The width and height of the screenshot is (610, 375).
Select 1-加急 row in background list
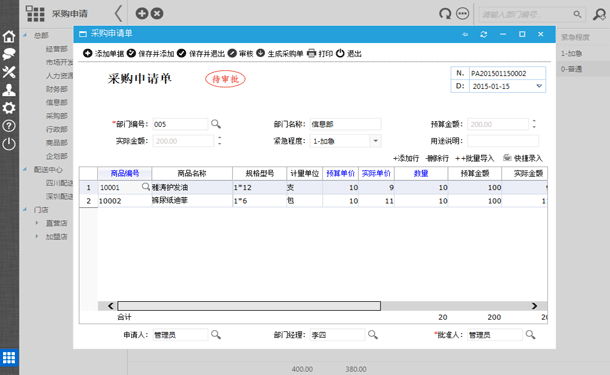pyautogui.click(x=583, y=53)
